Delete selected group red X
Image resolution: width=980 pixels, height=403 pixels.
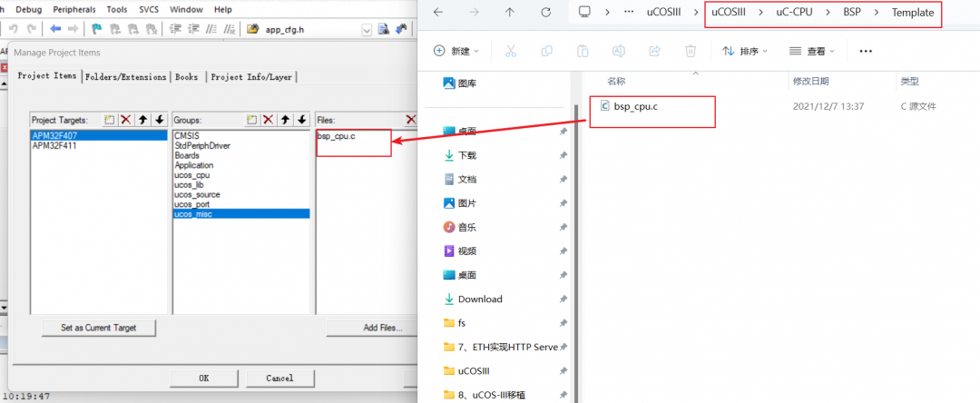(268, 119)
